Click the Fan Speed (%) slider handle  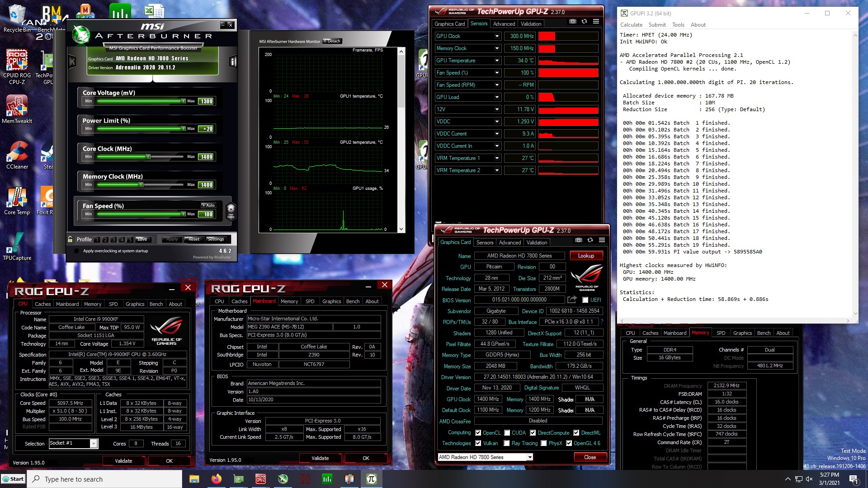point(183,214)
